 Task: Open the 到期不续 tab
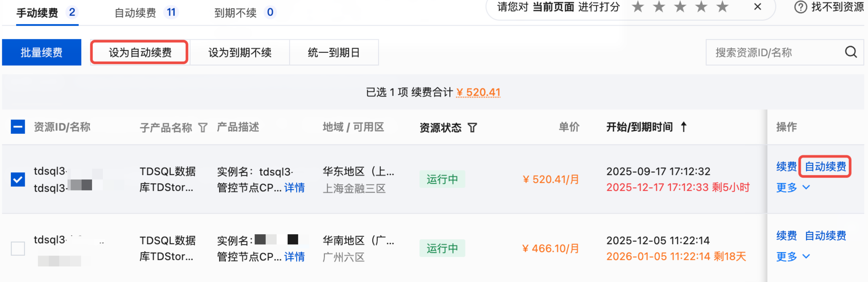(245, 13)
